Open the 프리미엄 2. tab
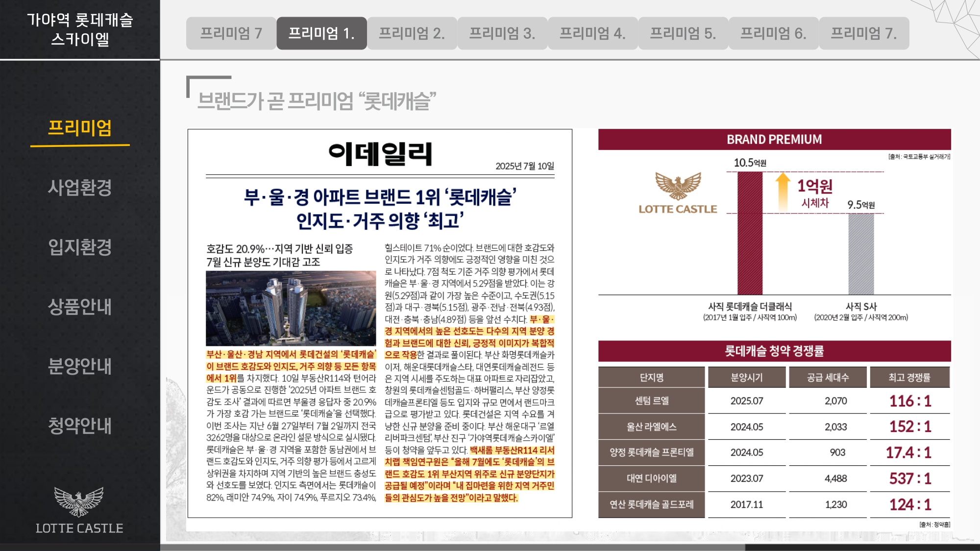The height and width of the screenshot is (551, 980). click(412, 33)
